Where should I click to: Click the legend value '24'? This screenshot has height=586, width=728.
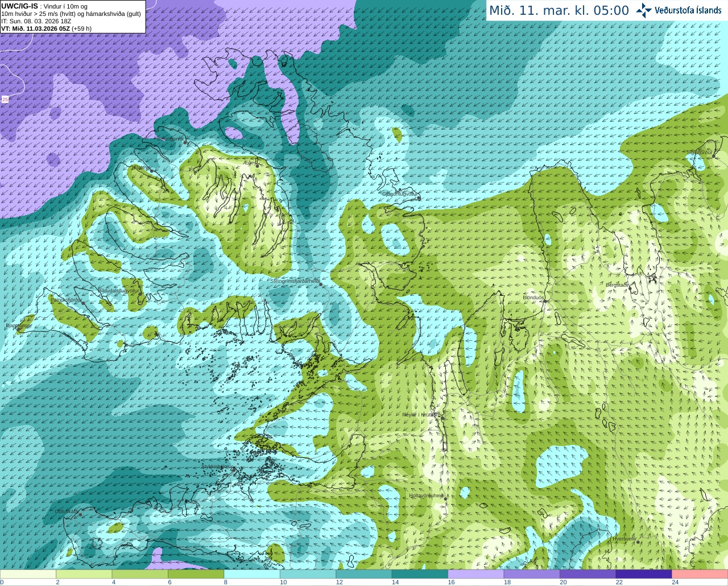pyautogui.click(x=675, y=582)
